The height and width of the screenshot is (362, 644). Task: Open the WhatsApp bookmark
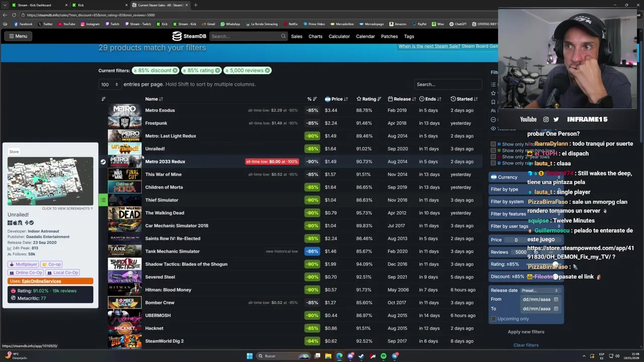(x=230, y=24)
